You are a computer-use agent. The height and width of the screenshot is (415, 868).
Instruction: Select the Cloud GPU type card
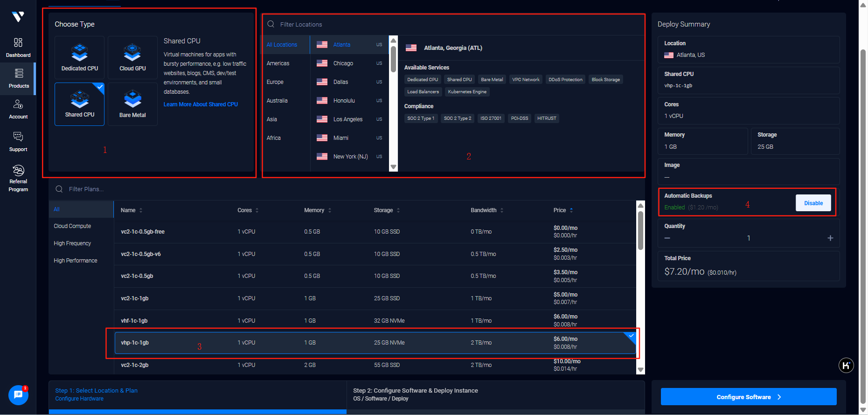click(x=132, y=57)
